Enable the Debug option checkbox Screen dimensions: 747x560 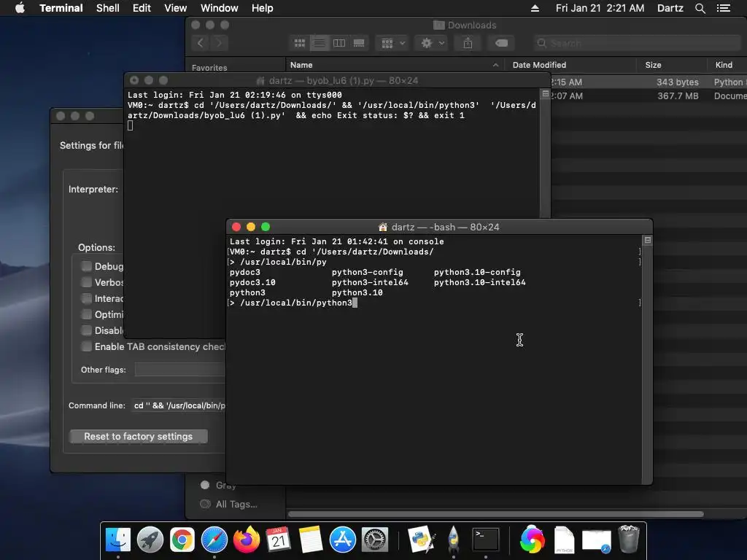click(x=86, y=266)
